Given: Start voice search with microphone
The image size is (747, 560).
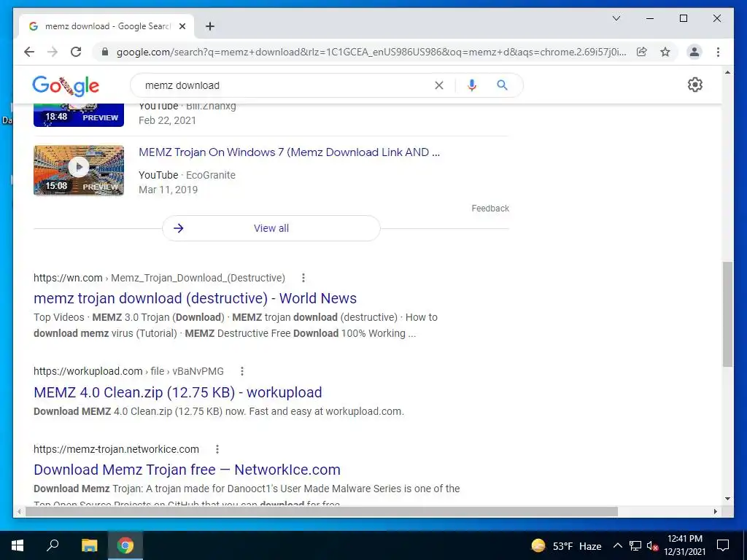Looking at the screenshot, I should point(472,85).
